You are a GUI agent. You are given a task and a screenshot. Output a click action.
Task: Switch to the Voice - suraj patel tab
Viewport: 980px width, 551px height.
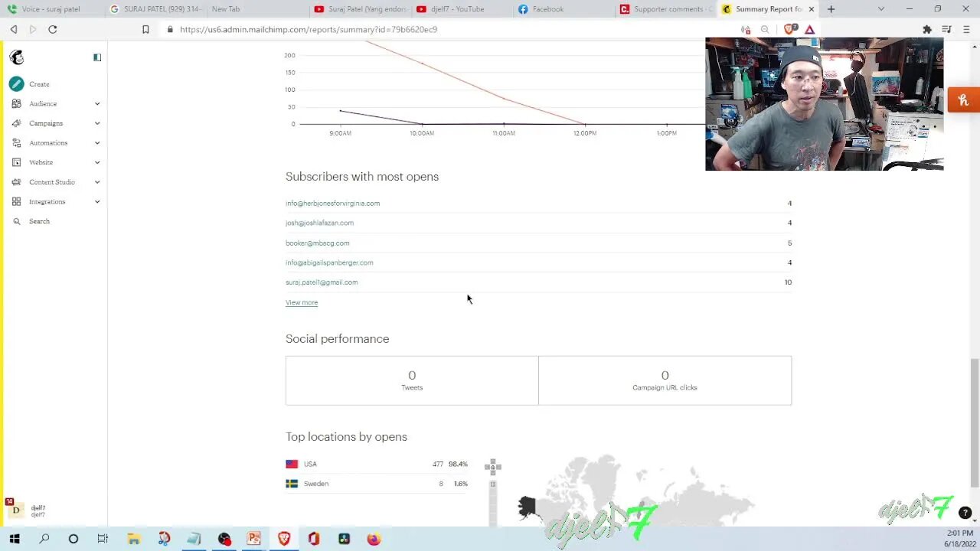point(51,9)
